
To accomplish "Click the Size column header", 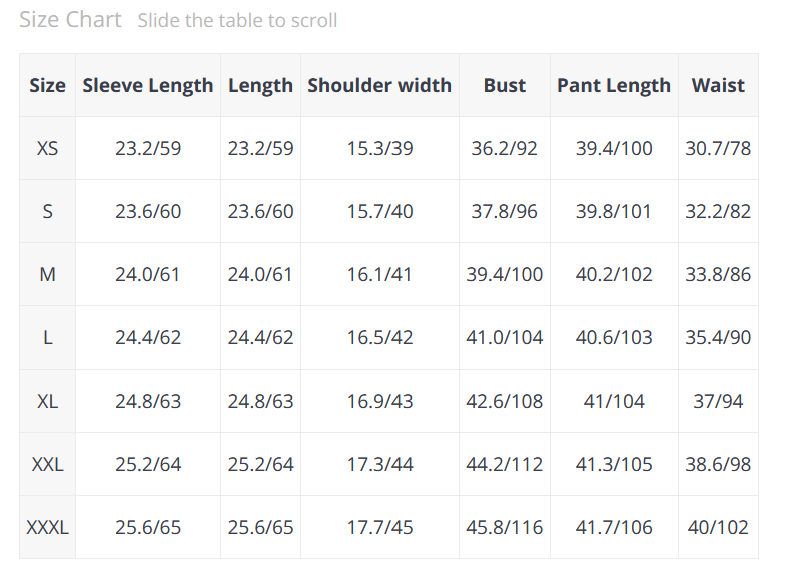I will pos(47,85).
